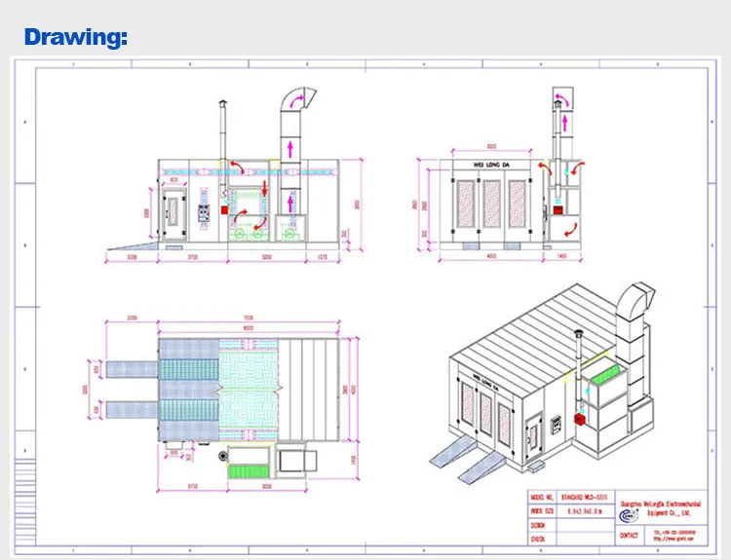Click the chimney cap in side elevation
This screenshot has height=560, width=731.
click(x=220, y=102)
